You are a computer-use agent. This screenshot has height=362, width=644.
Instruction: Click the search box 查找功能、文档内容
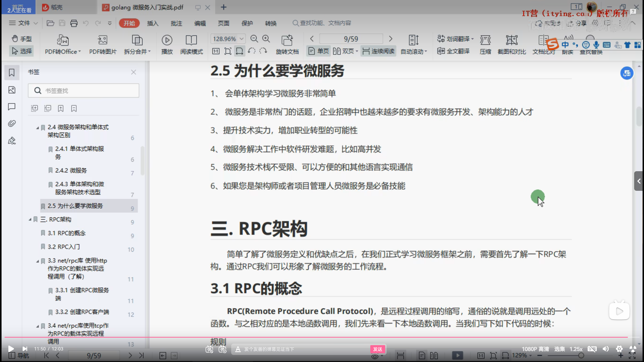pyautogui.click(x=322, y=23)
